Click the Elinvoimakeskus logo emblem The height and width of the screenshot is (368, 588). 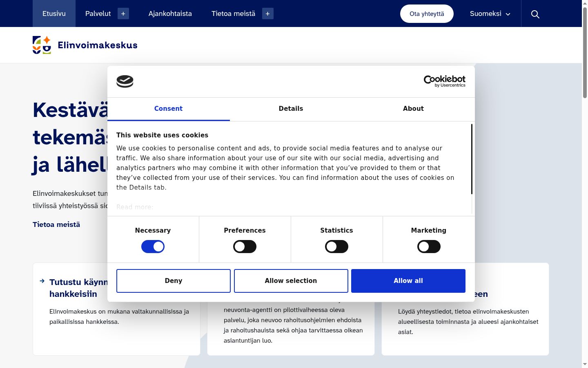click(42, 45)
